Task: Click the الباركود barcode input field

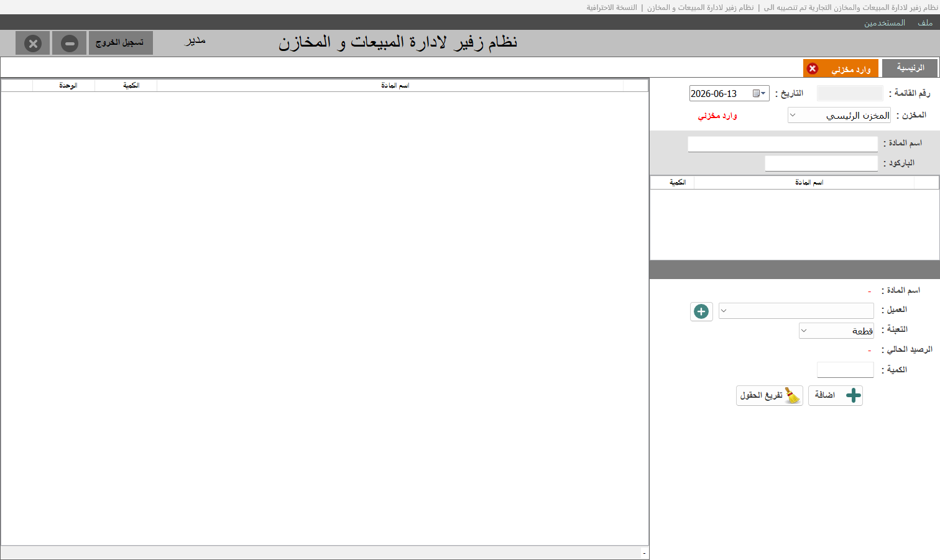Action: point(821,163)
